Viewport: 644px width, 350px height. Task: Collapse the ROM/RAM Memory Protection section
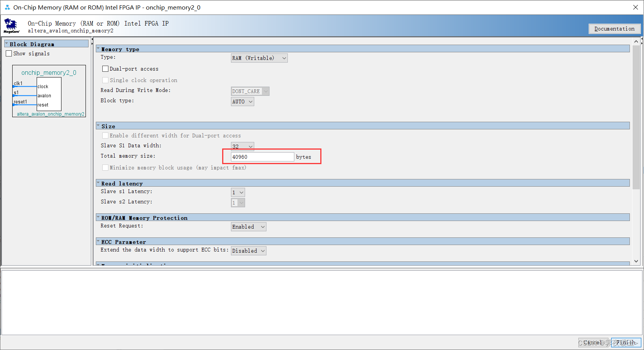(x=98, y=218)
